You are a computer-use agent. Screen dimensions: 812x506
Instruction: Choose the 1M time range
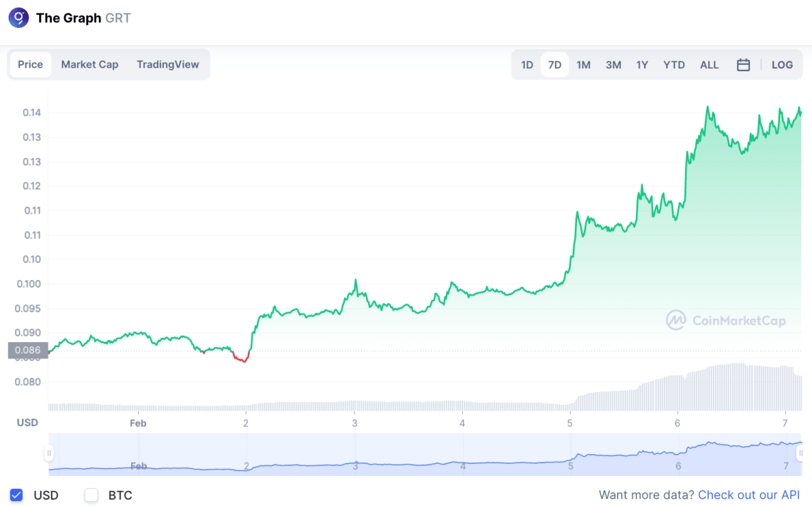583,65
